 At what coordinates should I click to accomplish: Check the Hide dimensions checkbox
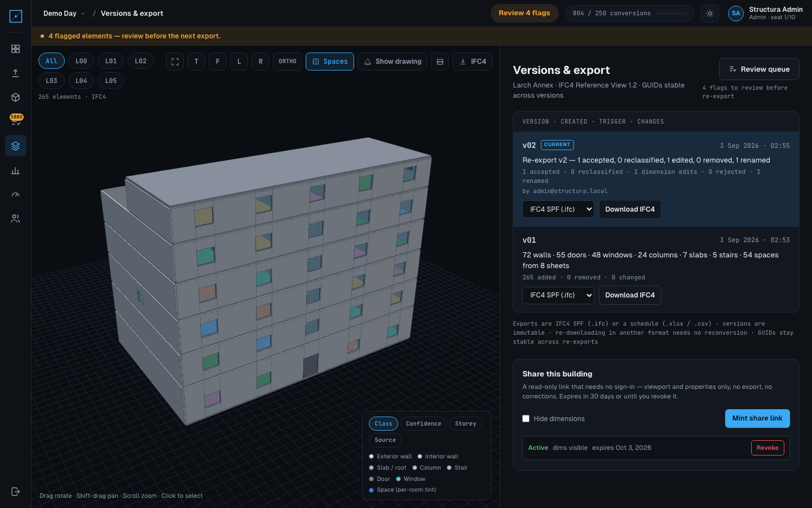tap(526, 419)
